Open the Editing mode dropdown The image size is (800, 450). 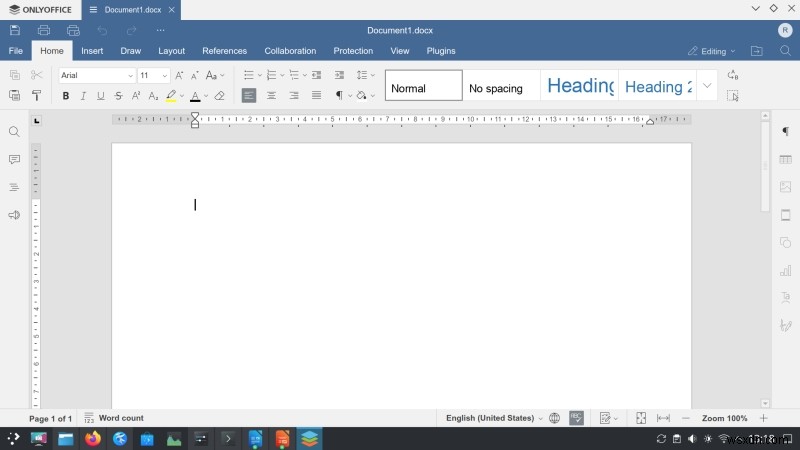[x=711, y=51]
